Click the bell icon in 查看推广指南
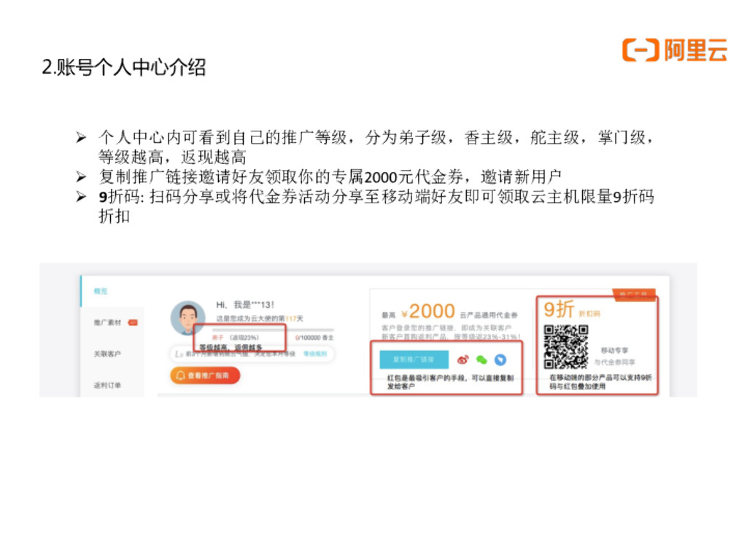This screenshot has height=560, width=747. click(181, 376)
